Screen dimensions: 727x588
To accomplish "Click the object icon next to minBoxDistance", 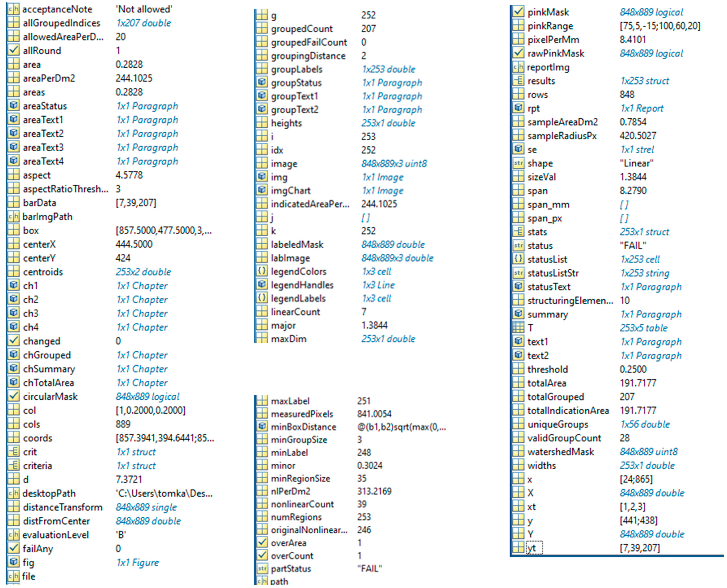I will point(261,427).
